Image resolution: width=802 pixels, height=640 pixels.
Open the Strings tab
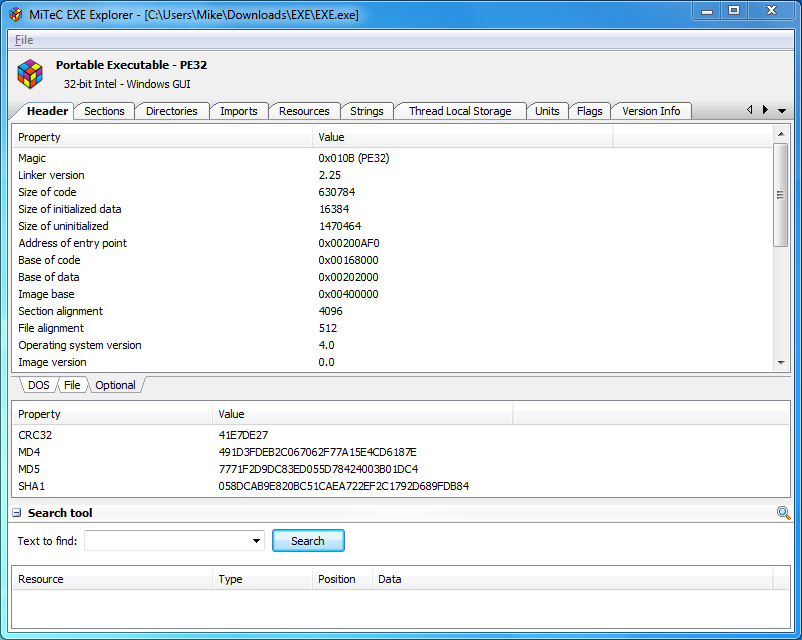coord(367,111)
